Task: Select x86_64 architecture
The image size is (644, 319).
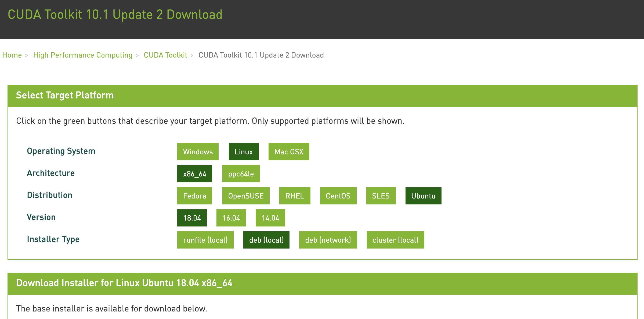Action: click(x=194, y=174)
